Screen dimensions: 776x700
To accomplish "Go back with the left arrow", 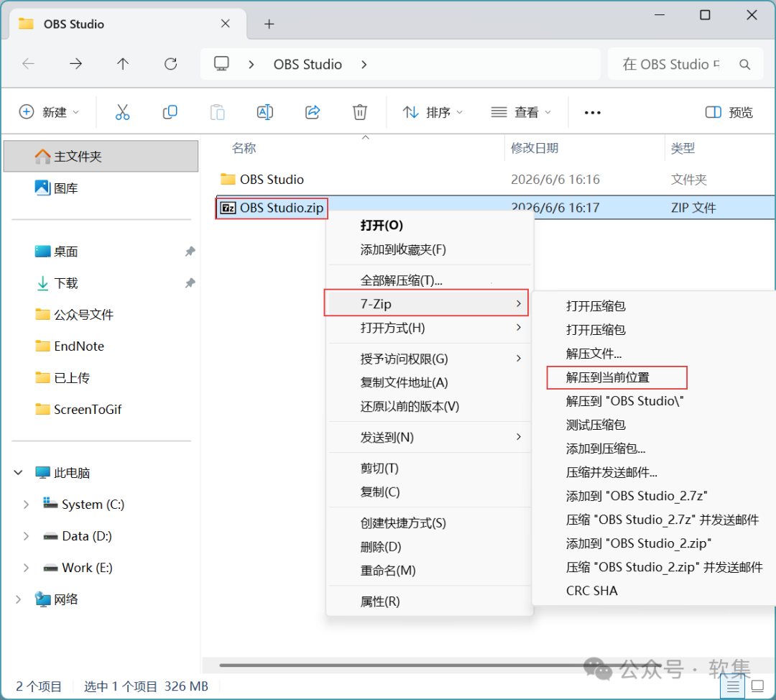I will click(x=28, y=64).
